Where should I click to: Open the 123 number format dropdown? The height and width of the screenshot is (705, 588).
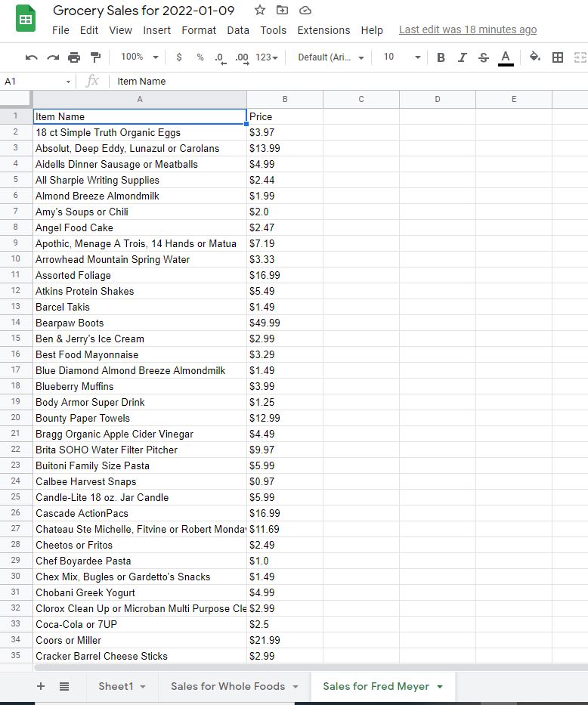click(267, 57)
